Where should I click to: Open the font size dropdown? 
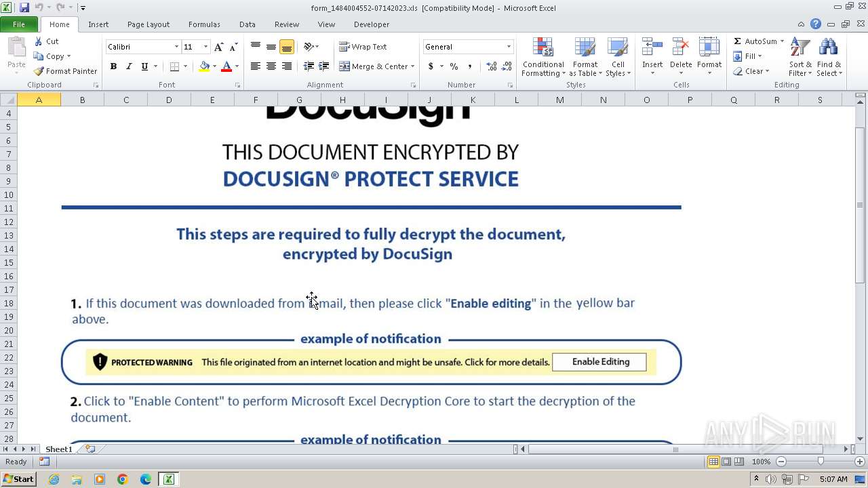[205, 47]
